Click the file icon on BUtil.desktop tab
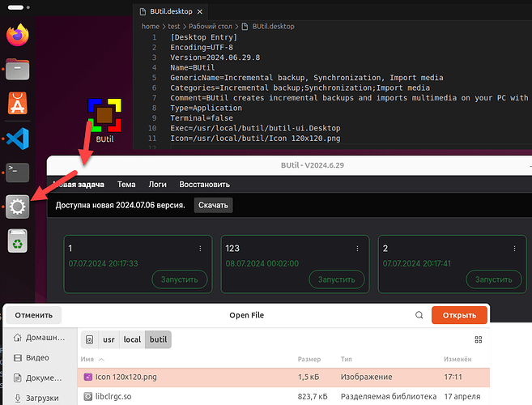532x405 pixels. click(143, 11)
